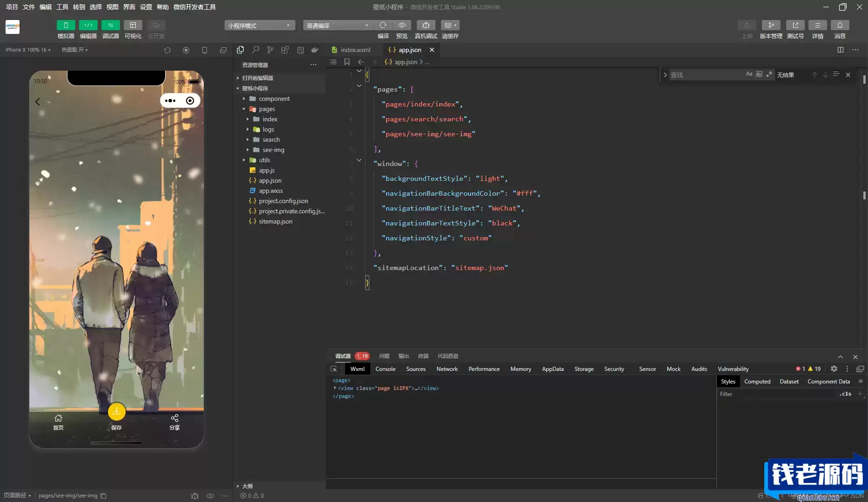Tap the back arrow in simulator
Screen dimensions: 868x502
(38, 101)
